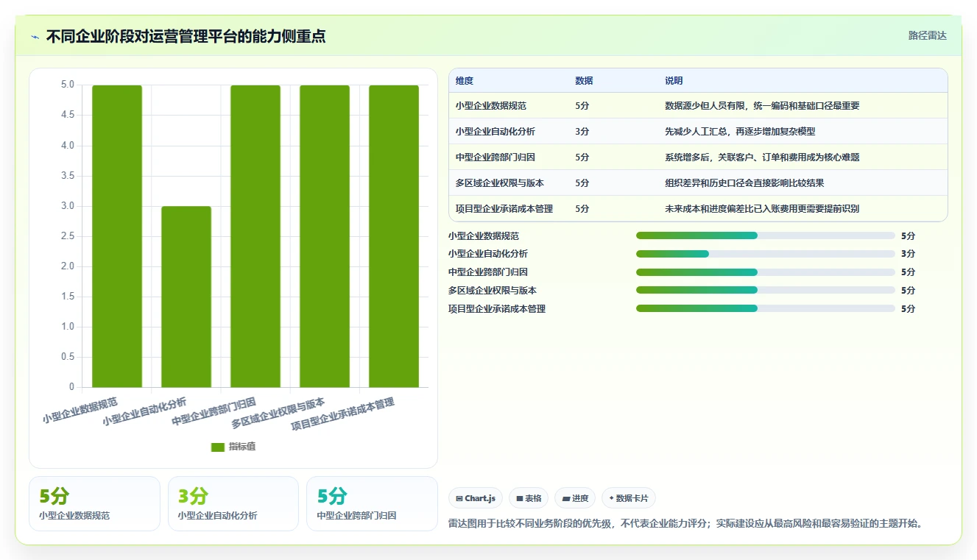Click the 项目型企业承诺成本管理 x-axis label
The width and height of the screenshot is (977, 560).
pyautogui.click(x=342, y=414)
